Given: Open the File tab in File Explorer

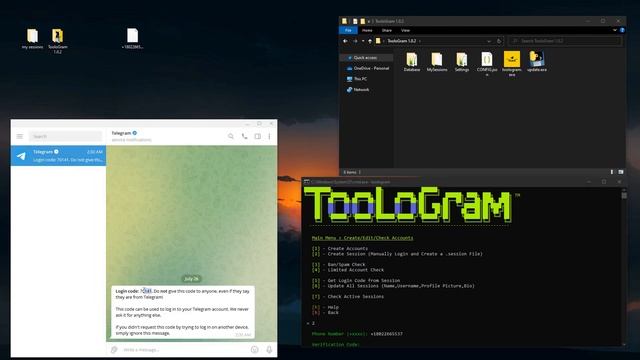Looking at the screenshot, I should [348, 30].
